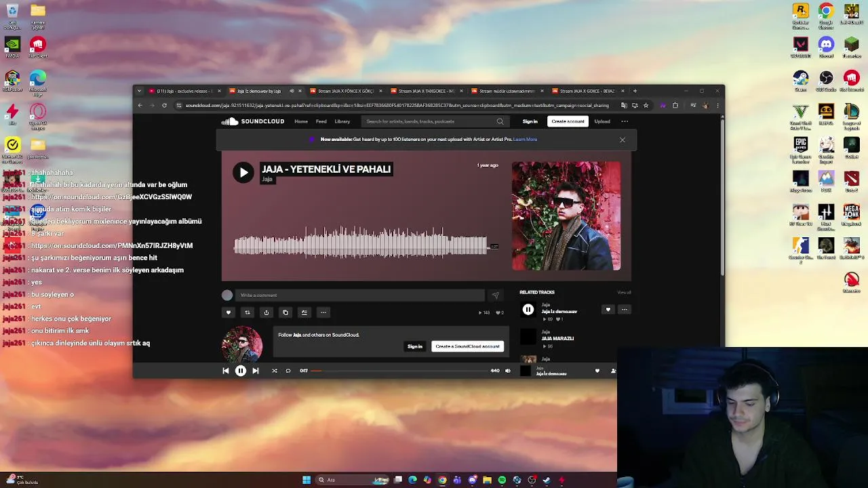Open the JAJA MARAZLI related track
Image resolution: width=868 pixels, height=488 pixels.
pyautogui.click(x=557, y=338)
